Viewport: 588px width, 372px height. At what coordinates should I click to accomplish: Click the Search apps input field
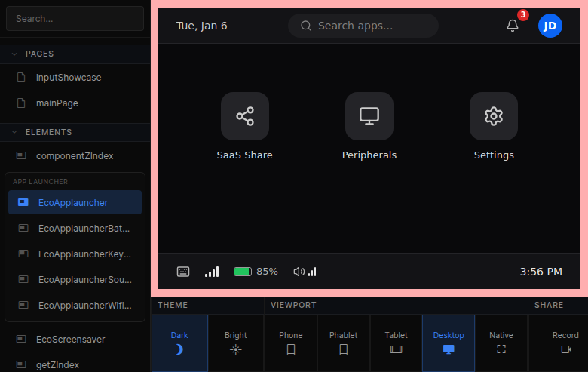tap(363, 26)
